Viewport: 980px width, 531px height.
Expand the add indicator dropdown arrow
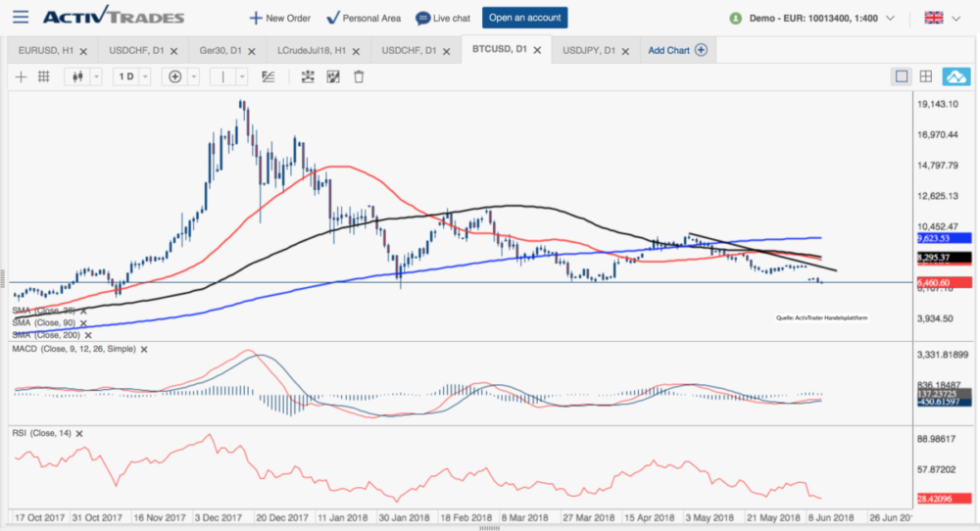(x=194, y=76)
